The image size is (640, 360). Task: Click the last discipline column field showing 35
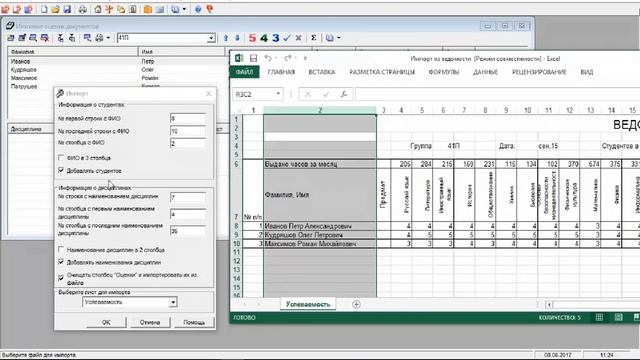click(188, 231)
